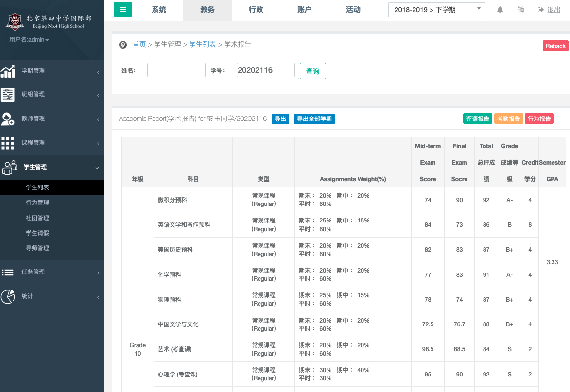
Task: Open the green 评语报告 button
Action: (477, 119)
